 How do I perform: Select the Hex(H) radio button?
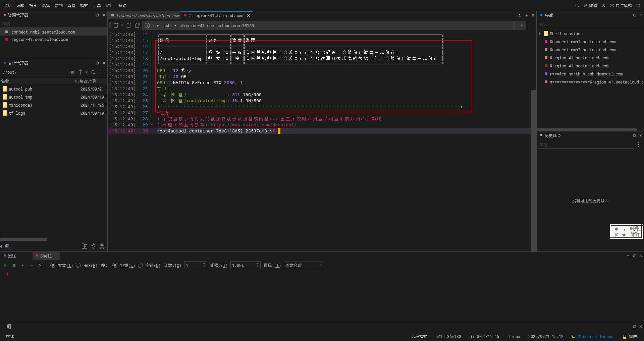[x=78, y=265]
